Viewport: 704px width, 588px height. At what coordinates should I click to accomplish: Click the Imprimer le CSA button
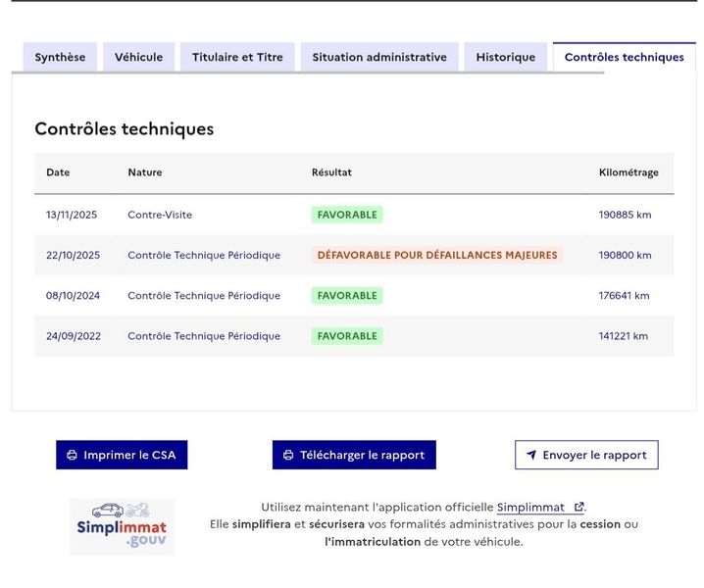point(122,455)
